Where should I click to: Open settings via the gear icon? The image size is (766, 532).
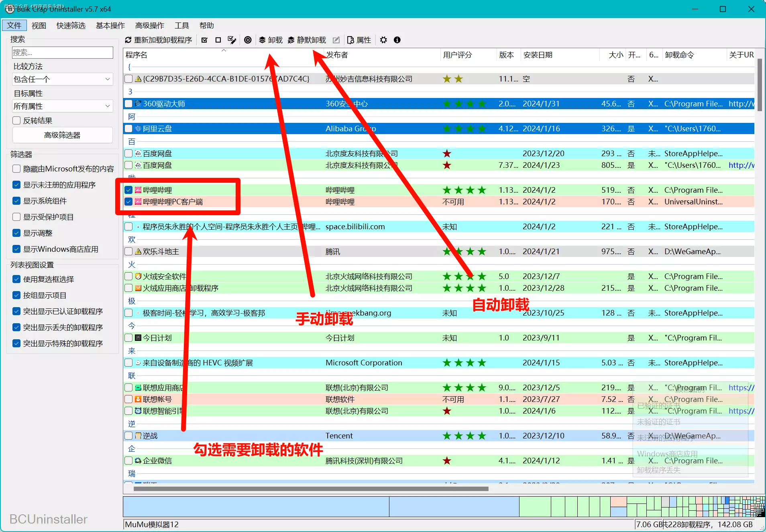coord(383,40)
